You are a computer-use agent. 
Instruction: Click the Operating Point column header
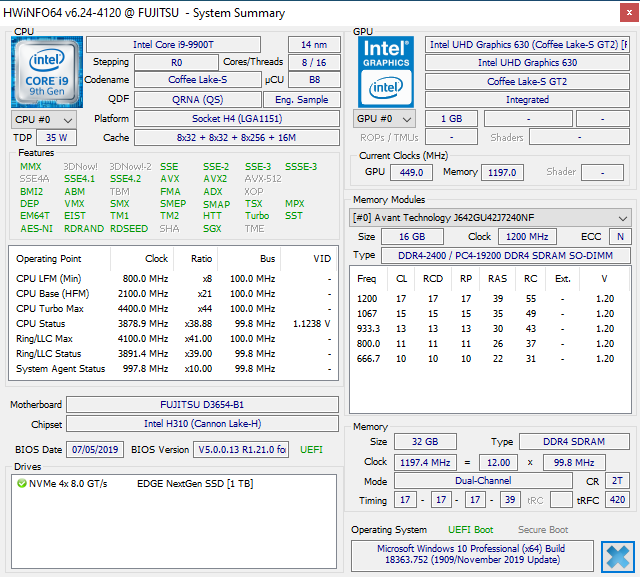(60, 259)
